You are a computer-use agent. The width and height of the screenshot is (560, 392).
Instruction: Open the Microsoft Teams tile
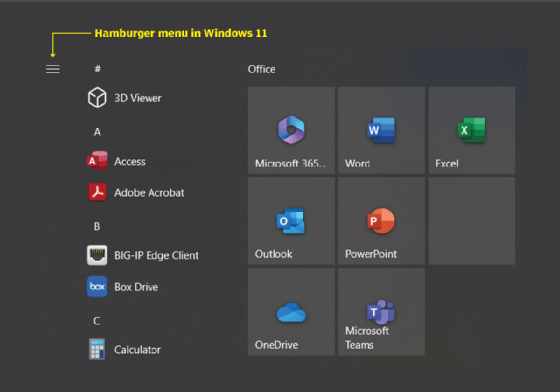[381, 312]
